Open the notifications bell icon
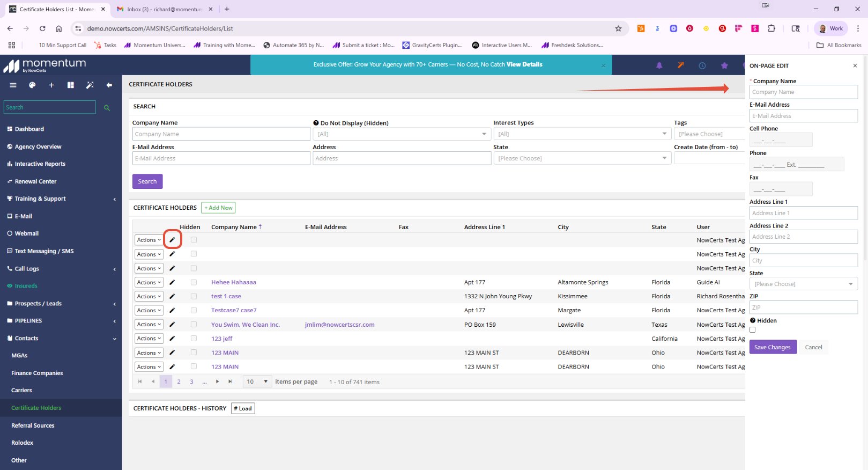868x470 pixels. [x=659, y=65]
